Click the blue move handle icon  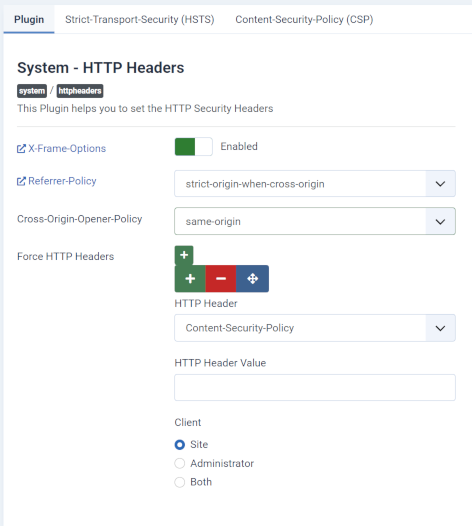click(x=252, y=278)
